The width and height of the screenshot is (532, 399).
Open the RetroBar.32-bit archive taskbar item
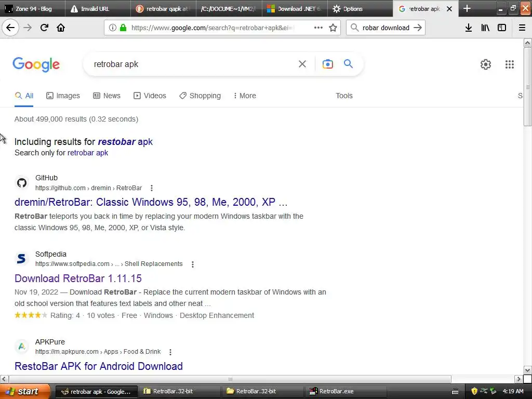point(180,391)
